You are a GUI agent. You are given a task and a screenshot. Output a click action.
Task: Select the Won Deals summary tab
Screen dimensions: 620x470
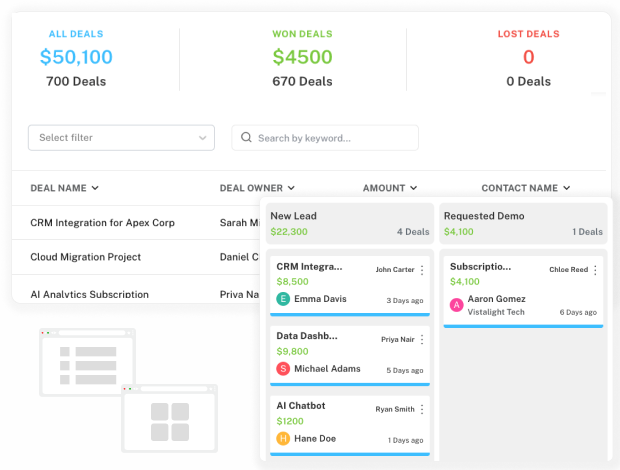[x=302, y=57]
